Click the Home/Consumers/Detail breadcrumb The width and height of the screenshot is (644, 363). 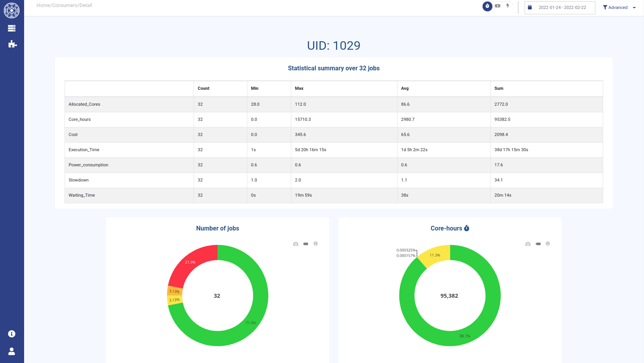coord(64,5)
